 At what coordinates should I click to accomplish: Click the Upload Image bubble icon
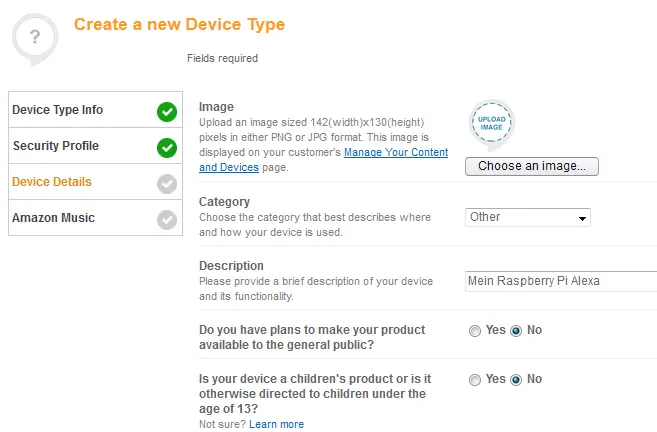[491, 124]
